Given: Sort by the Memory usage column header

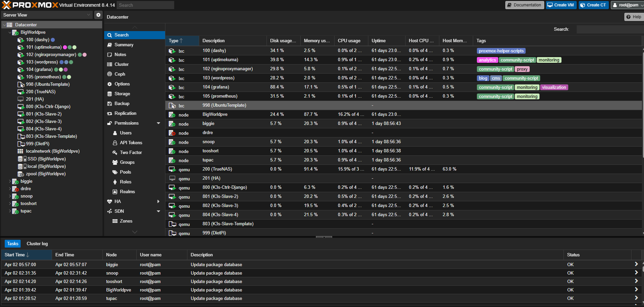Looking at the screenshot, I should [317, 41].
